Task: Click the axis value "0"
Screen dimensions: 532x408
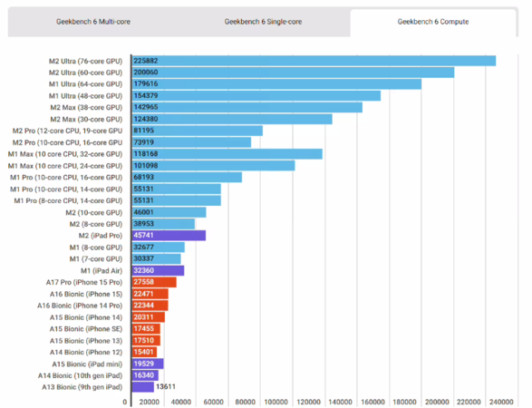Action: tap(124, 402)
